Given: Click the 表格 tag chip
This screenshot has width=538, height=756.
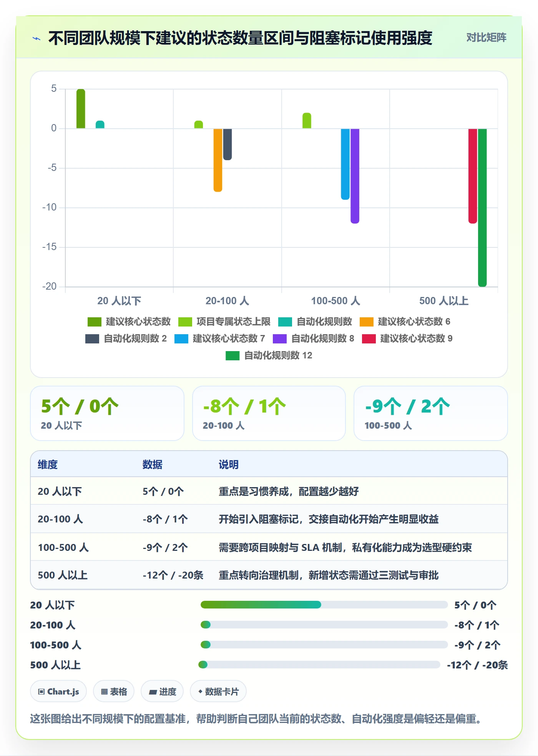Looking at the screenshot, I should click(114, 691).
